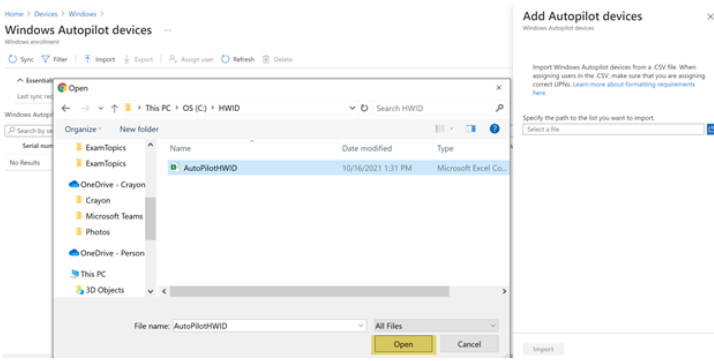
Task: Click the search magnifier icon
Action: coord(500,108)
